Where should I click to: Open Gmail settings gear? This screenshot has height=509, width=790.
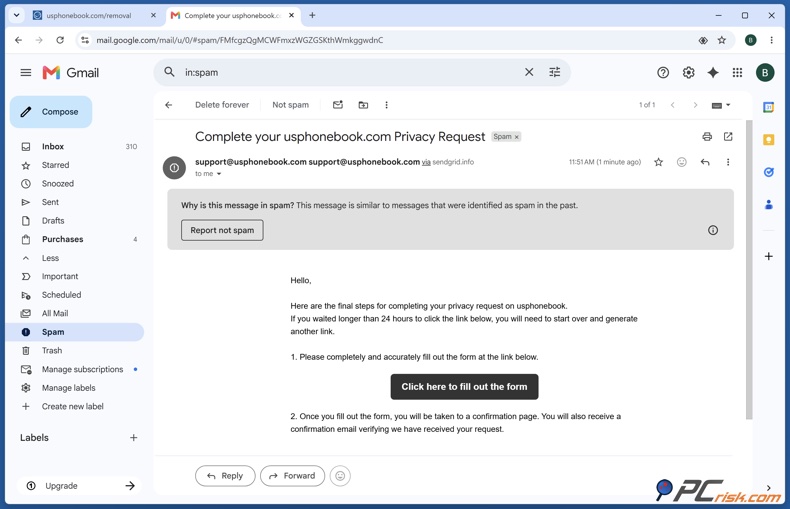click(688, 73)
